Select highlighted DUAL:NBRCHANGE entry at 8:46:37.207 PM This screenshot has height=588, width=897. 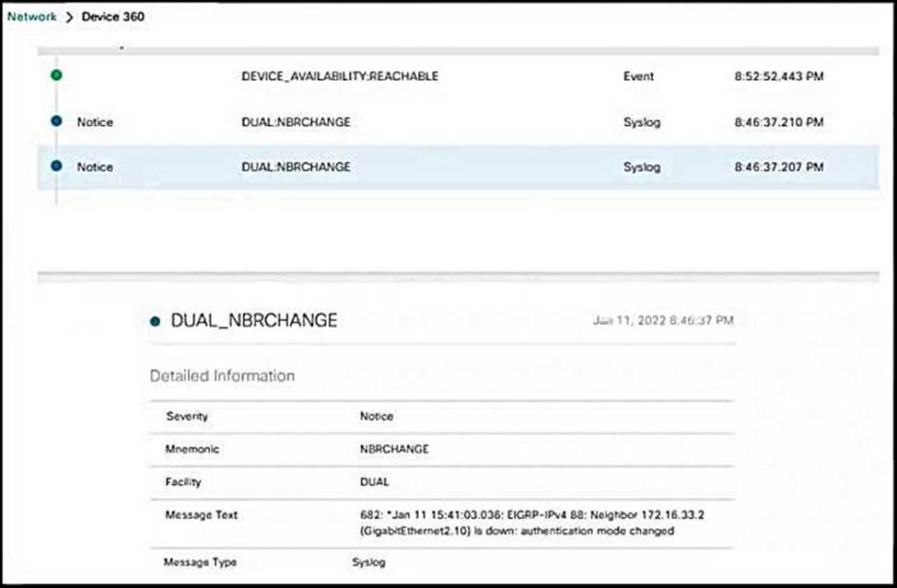pyautogui.click(x=295, y=167)
